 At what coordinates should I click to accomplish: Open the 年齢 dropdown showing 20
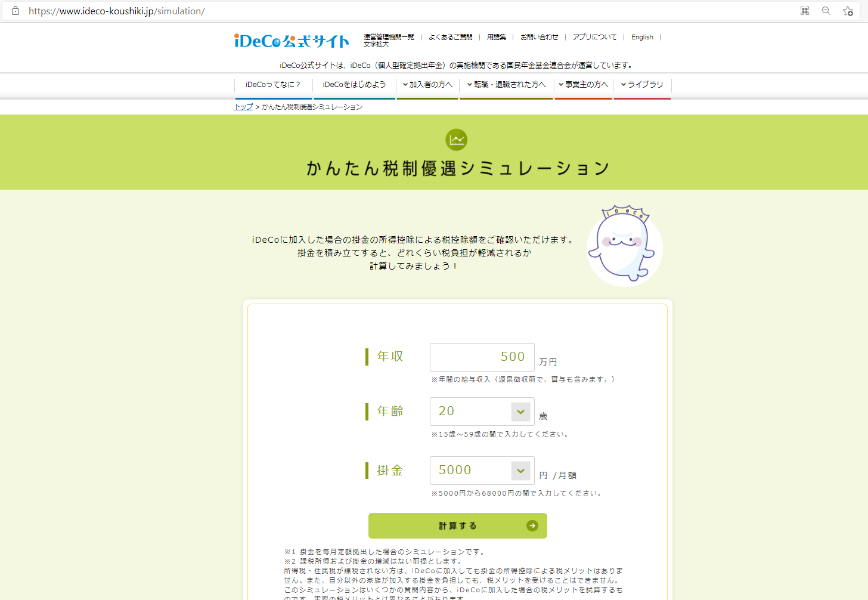[x=482, y=412]
